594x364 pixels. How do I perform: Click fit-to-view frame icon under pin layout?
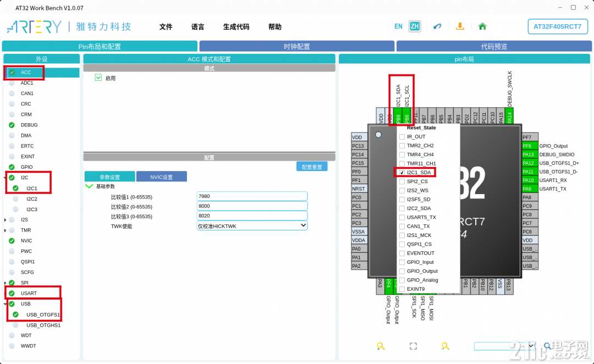pyautogui.click(x=413, y=346)
